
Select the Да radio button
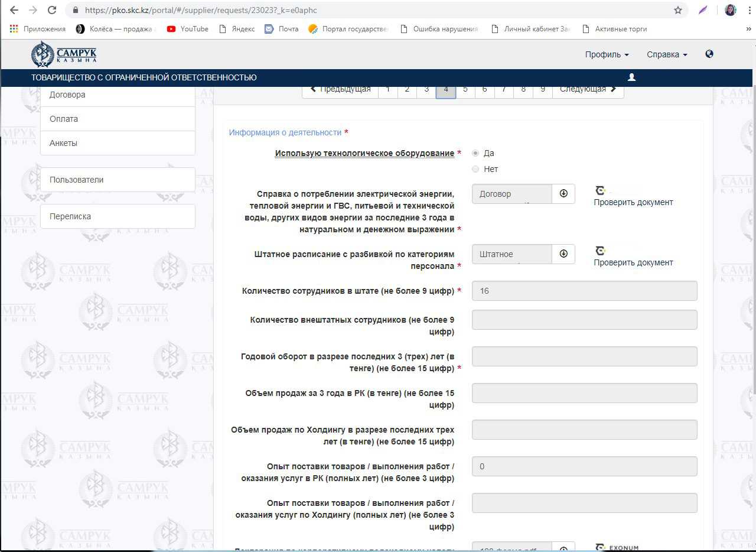tap(475, 153)
